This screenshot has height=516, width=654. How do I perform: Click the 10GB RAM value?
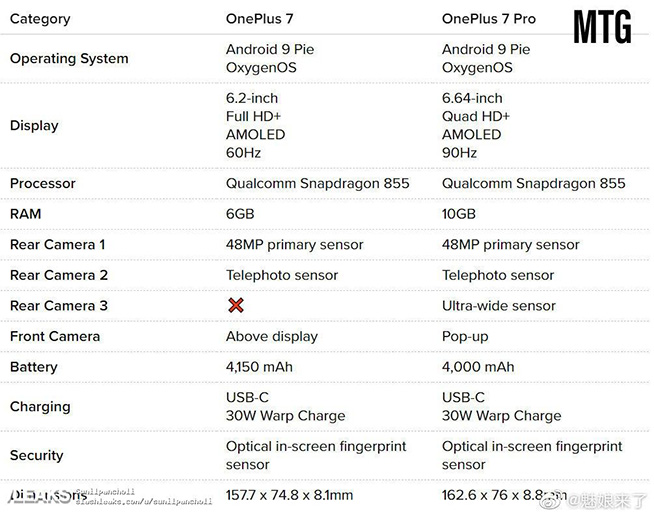(459, 214)
